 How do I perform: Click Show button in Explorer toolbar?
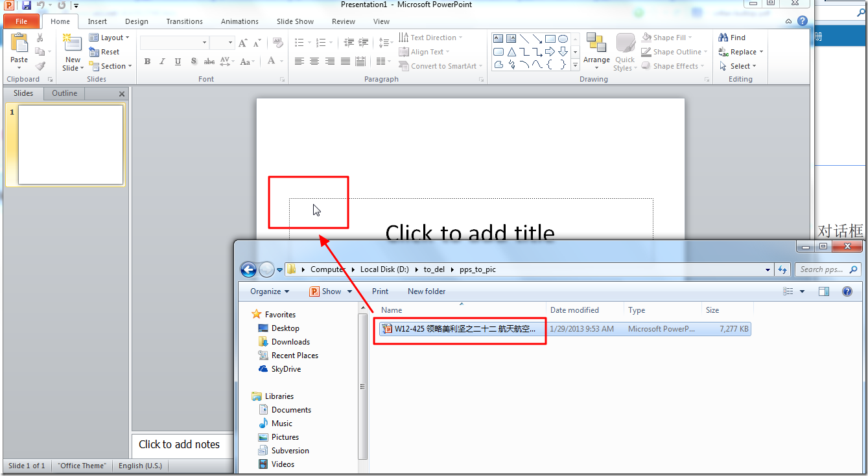(x=331, y=291)
